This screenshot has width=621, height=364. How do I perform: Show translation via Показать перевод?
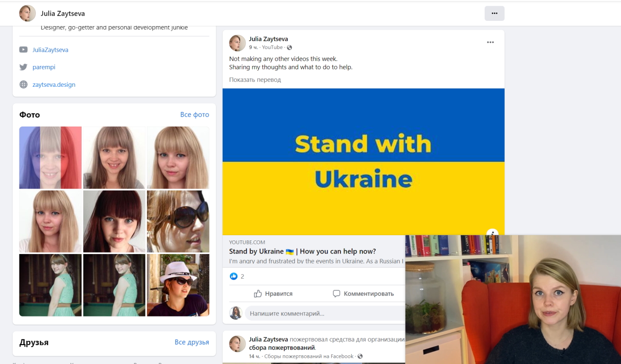(x=255, y=79)
